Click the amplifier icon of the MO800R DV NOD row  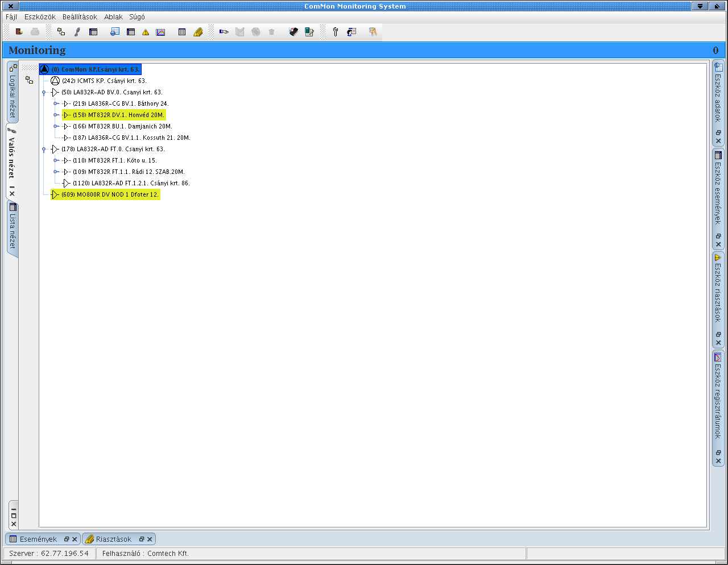(x=55, y=194)
